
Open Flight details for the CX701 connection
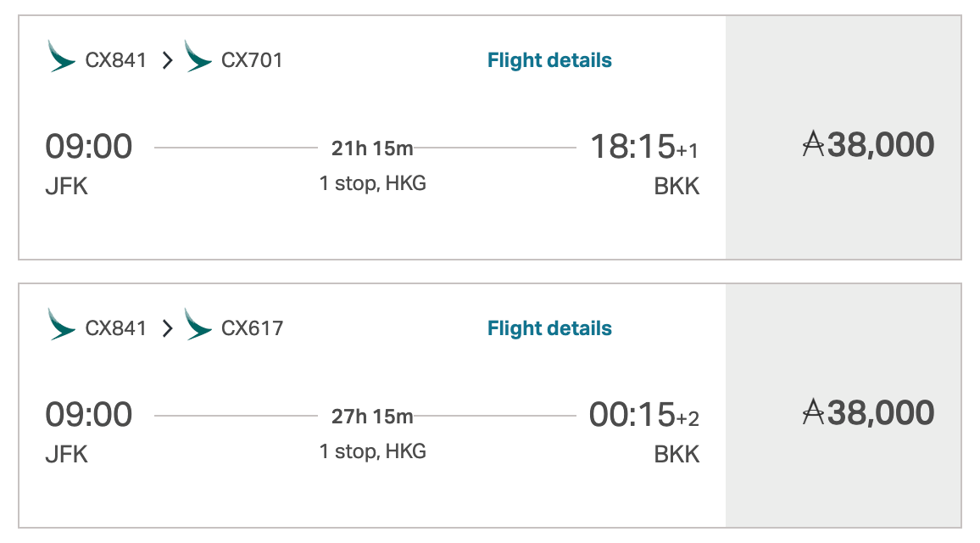(548, 59)
